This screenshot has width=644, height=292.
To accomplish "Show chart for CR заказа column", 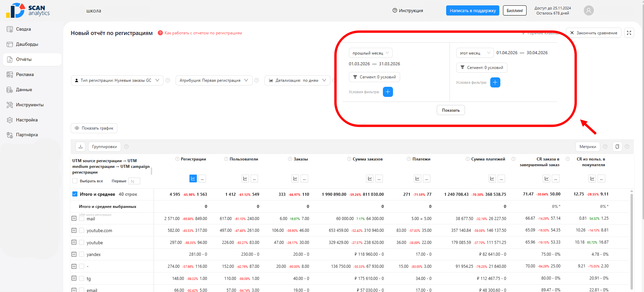I will 546,179.
